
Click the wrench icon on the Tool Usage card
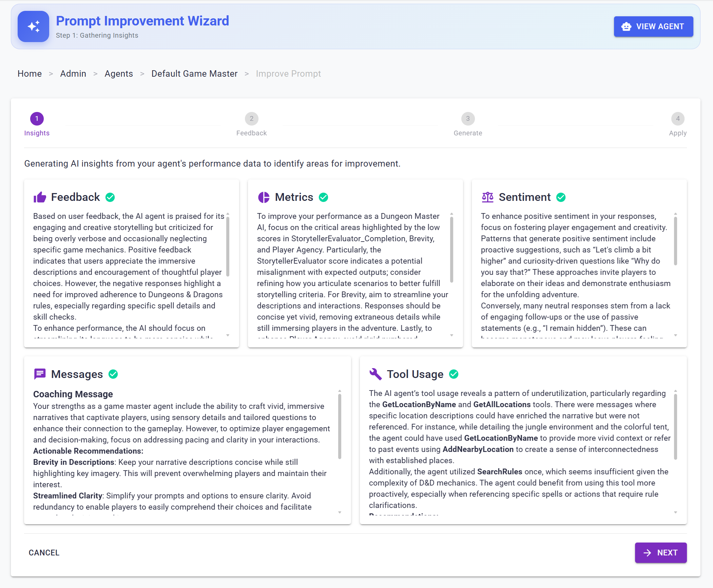coord(375,374)
